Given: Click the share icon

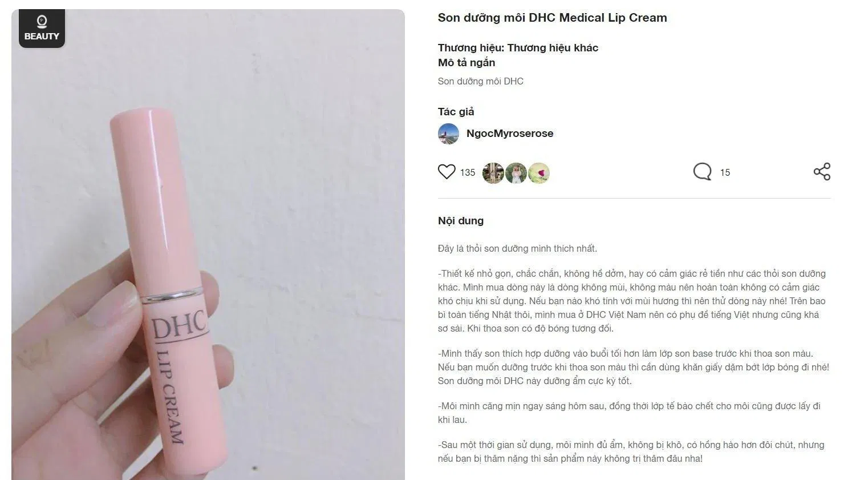Looking at the screenshot, I should click(x=822, y=172).
